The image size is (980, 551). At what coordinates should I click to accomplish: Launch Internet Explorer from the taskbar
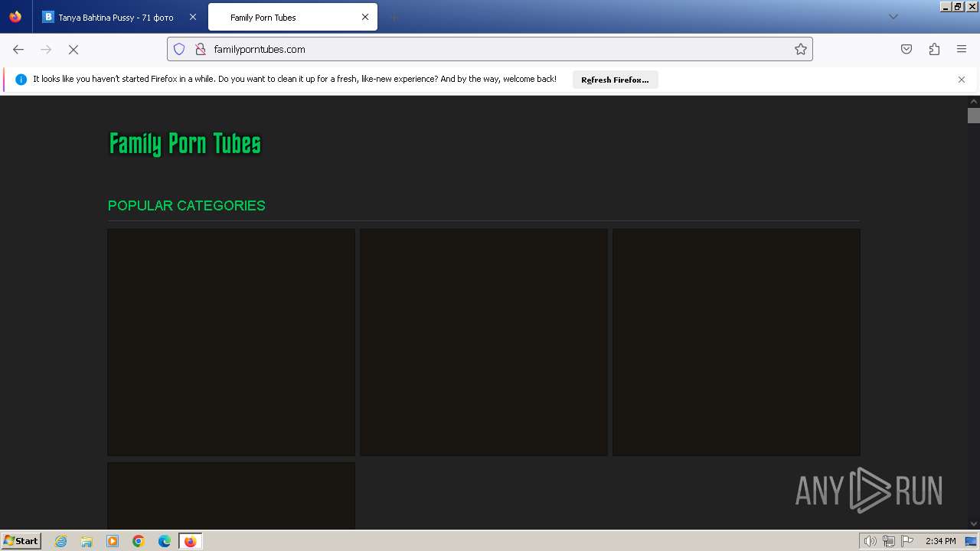click(61, 541)
